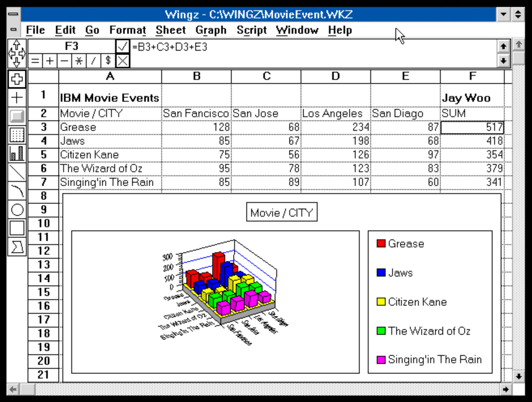This screenshot has width=532, height=402.
Task: Open the Script menu
Action: (252, 30)
